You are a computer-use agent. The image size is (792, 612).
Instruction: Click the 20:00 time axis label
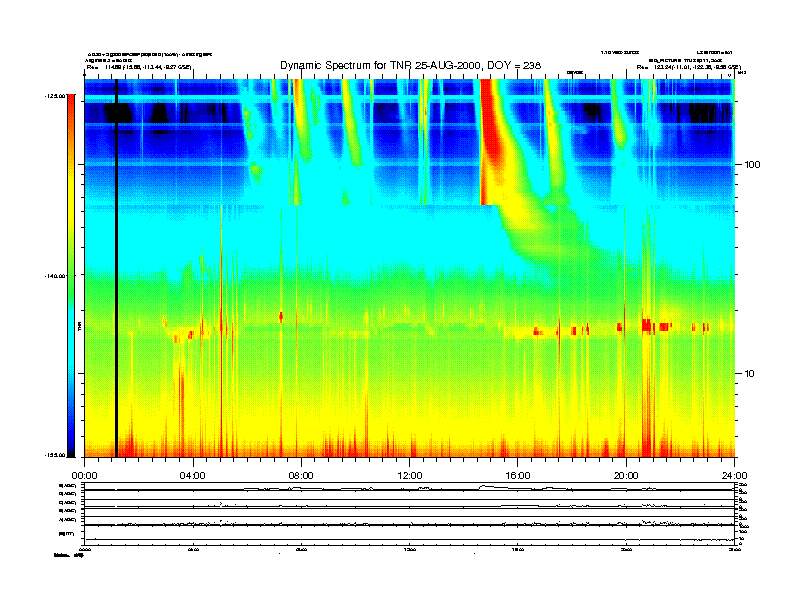point(626,475)
